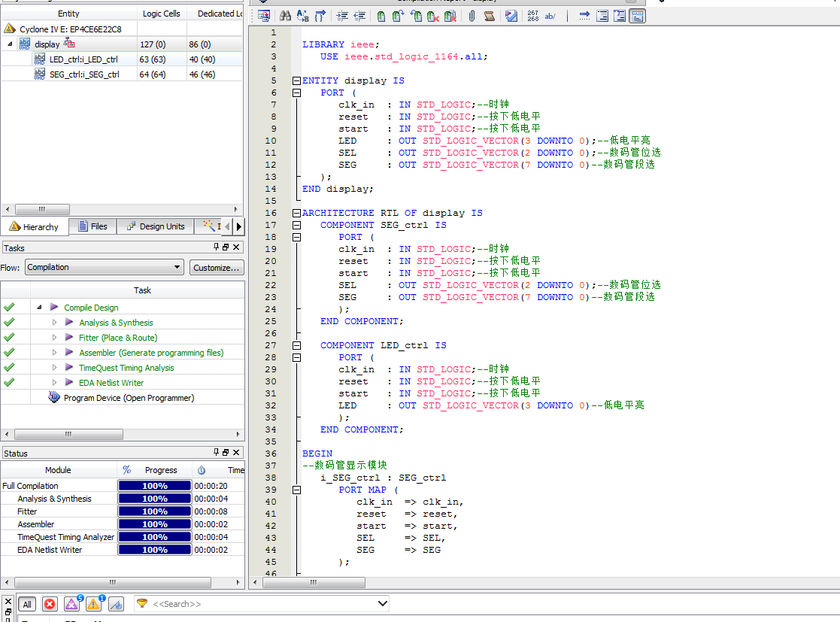Screen dimensions: 840x622
Task: Click the paperclip insert file icon
Action: pyautogui.click(x=472, y=16)
